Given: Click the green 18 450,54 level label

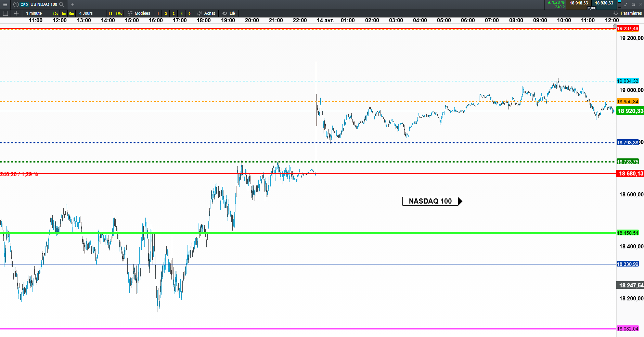Looking at the screenshot, I should (x=628, y=233).
